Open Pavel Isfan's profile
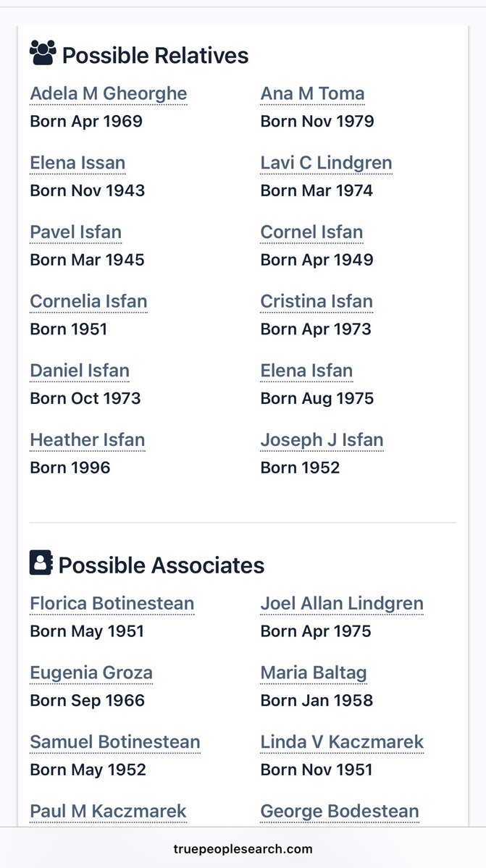 (75, 232)
